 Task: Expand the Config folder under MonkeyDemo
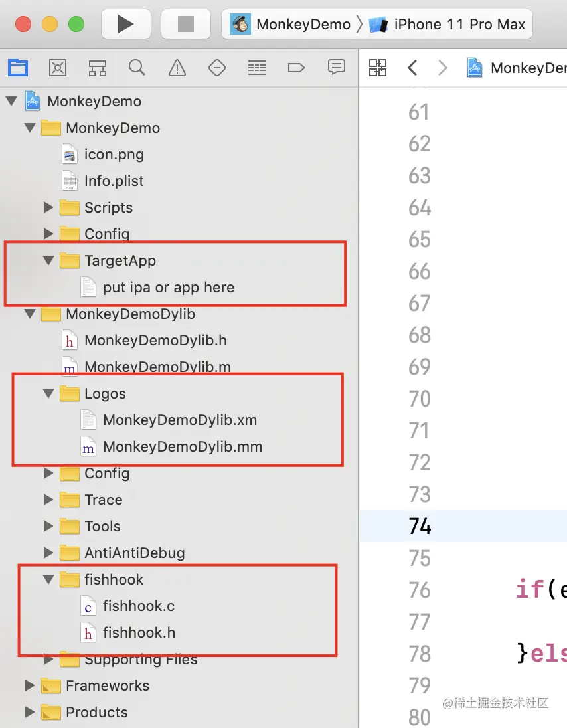pos(48,234)
